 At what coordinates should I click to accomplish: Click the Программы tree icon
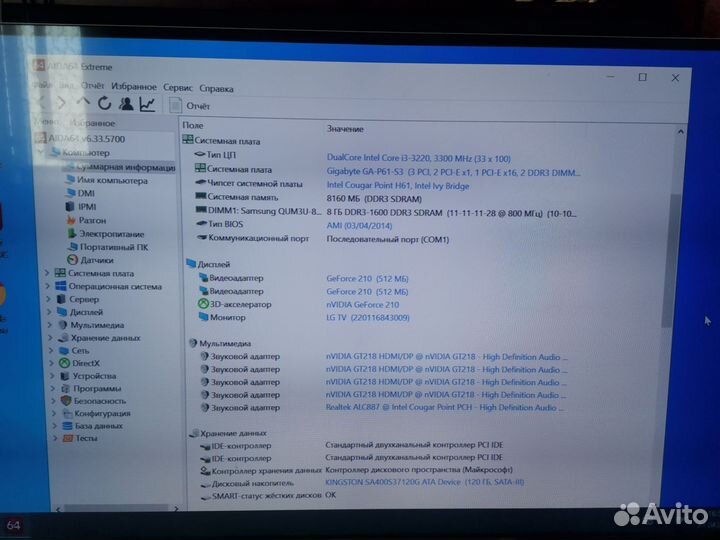pyautogui.click(x=66, y=388)
